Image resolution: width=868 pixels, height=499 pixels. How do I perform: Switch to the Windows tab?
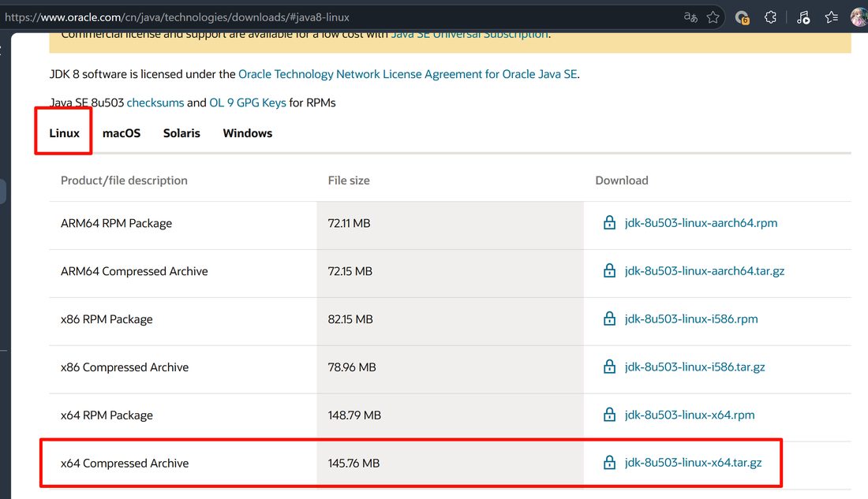tap(248, 132)
